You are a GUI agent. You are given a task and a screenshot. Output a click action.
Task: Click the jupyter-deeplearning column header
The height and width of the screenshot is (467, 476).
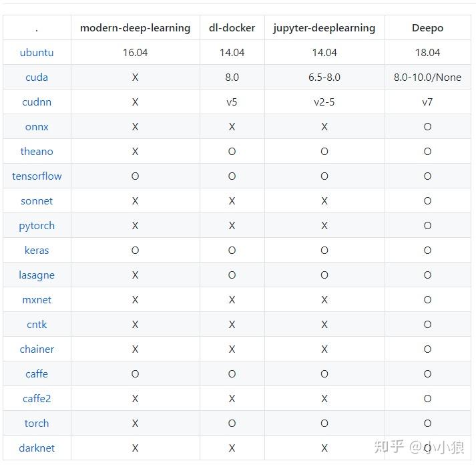click(x=324, y=27)
